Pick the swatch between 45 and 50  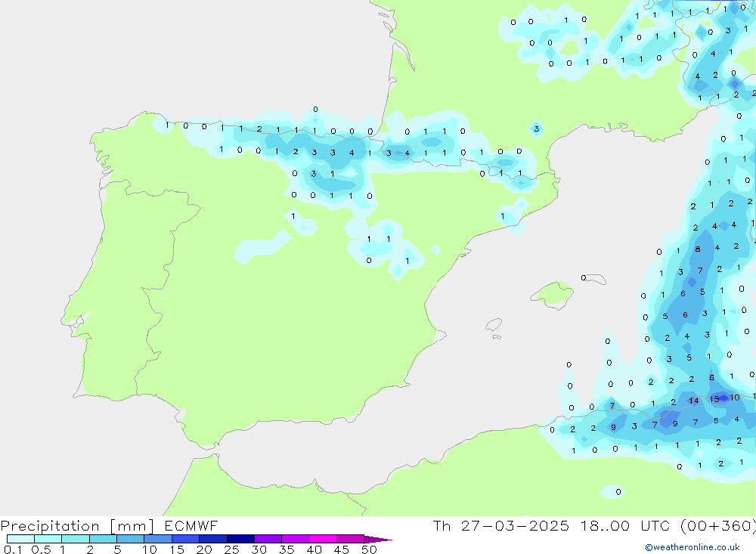click(351, 539)
